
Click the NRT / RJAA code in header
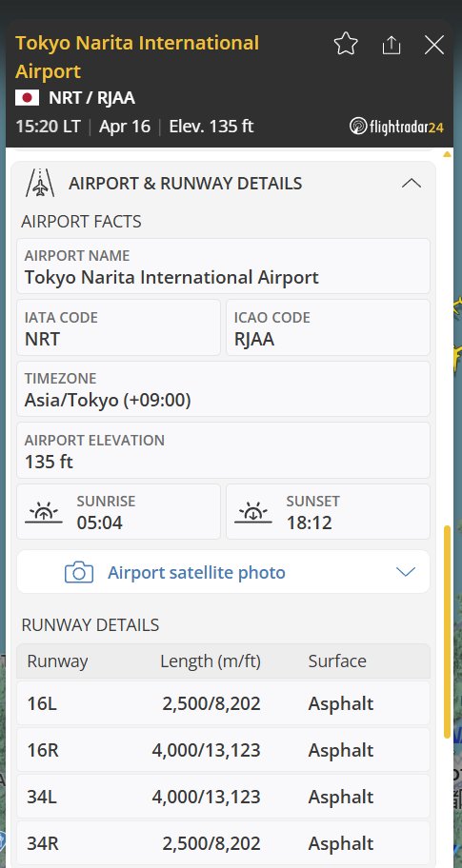(x=92, y=98)
